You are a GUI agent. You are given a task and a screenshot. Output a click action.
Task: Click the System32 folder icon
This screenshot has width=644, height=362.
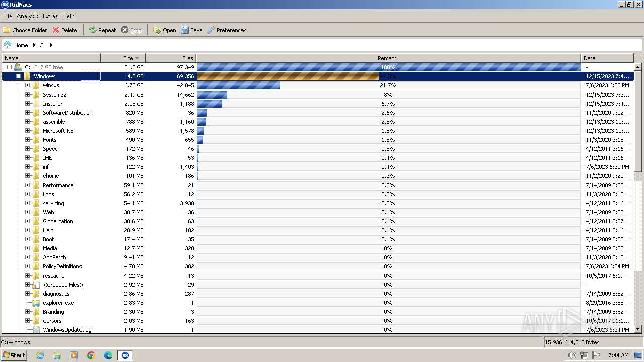(x=36, y=95)
